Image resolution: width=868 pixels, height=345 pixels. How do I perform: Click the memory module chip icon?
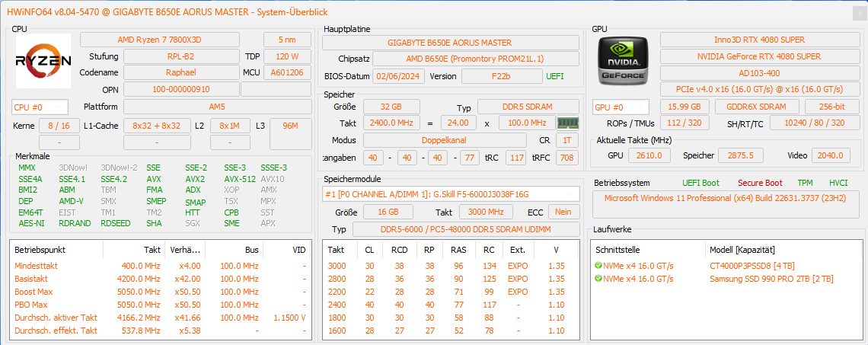click(566, 123)
